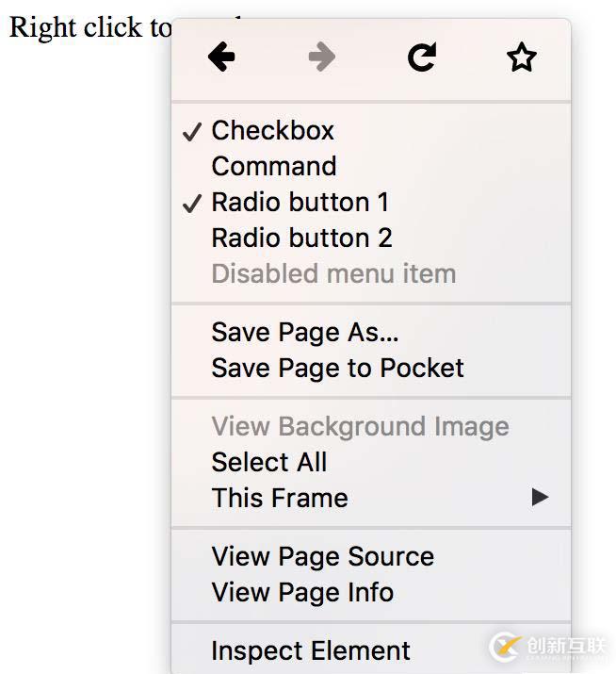Click the Back arrow icon
This screenshot has width=616, height=674.
221,58
